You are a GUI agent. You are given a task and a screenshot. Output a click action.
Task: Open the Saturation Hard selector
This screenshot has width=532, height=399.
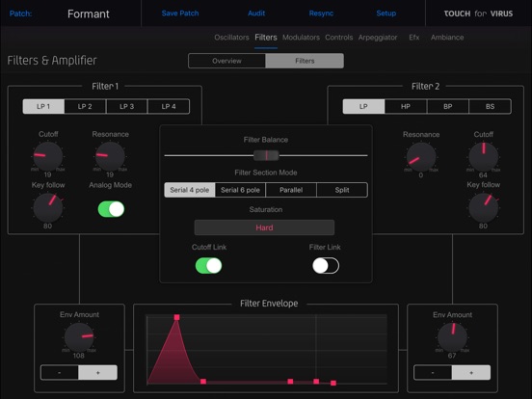pos(264,227)
